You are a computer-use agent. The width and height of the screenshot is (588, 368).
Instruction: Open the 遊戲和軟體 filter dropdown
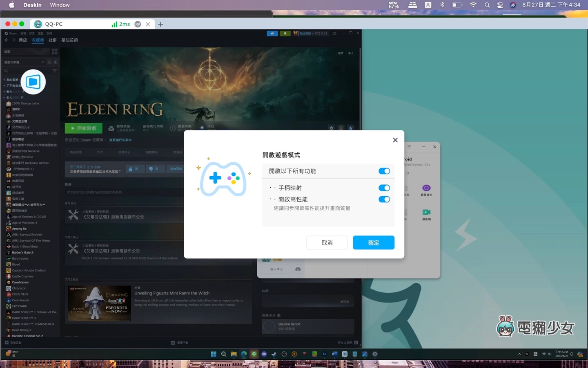pyautogui.click(x=24, y=62)
